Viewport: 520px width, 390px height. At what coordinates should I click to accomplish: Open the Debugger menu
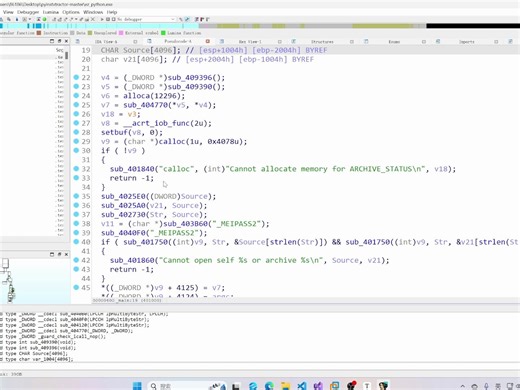[x=28, y=12]
